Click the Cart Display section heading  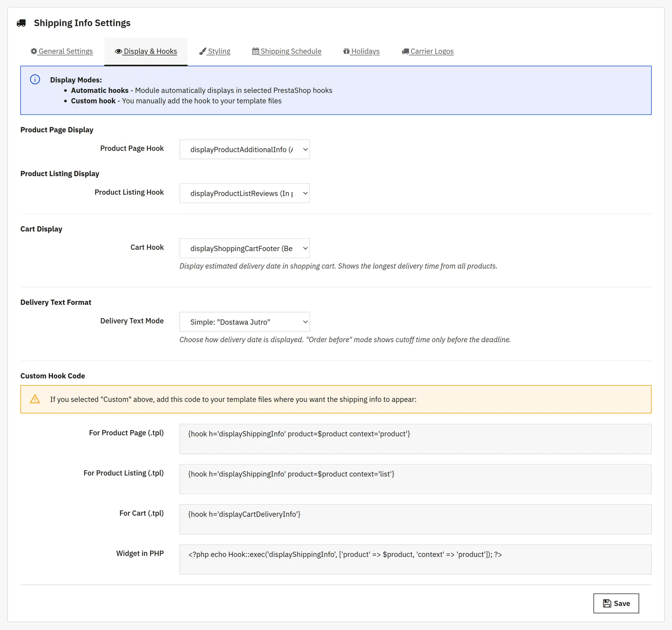click(41, 229)
